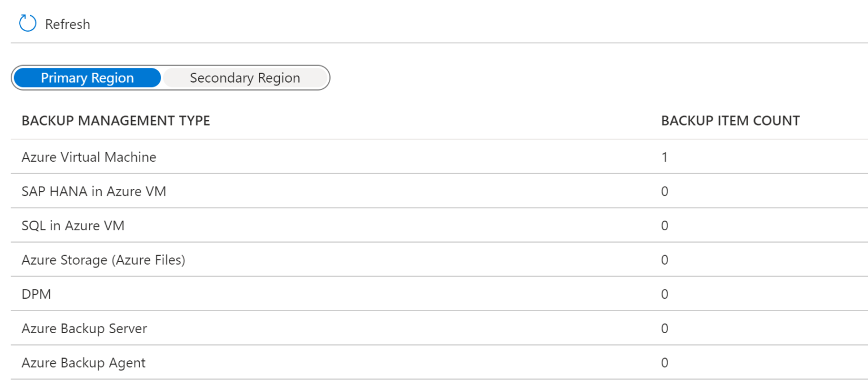
Task: Click the backup item count for Azure Virtual Machine
Action: (665, 157)
